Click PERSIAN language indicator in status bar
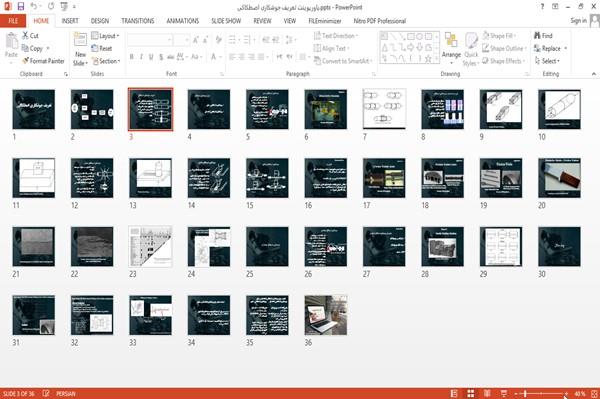Image resolution: width=600 pixels, height=399 pixels. 66,393
